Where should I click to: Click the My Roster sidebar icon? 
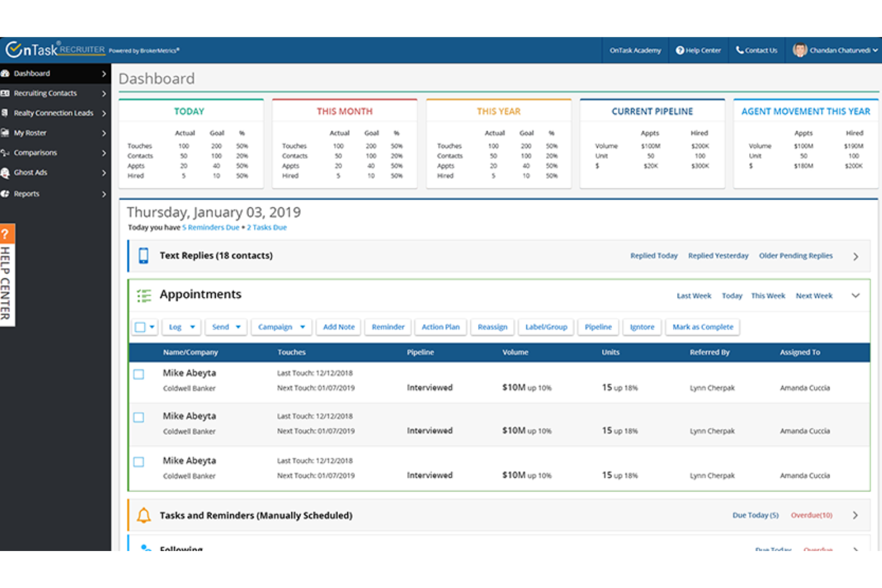tap(5, 133)
